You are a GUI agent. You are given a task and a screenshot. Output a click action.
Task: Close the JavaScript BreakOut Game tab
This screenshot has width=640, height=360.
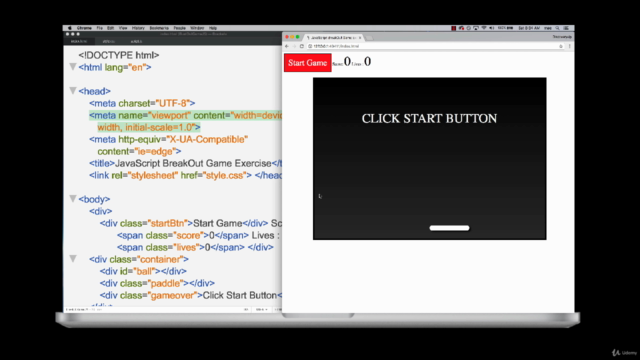(360, 38)
